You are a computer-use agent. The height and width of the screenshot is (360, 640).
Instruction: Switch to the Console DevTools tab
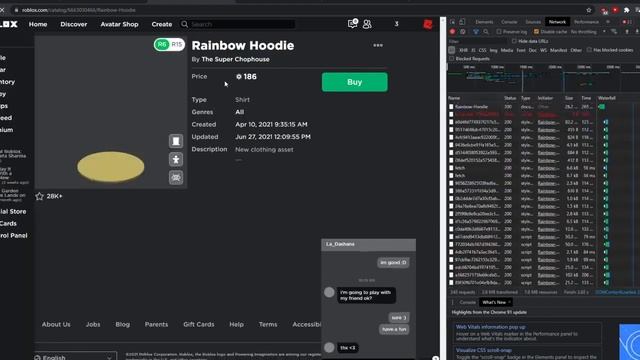pos(509,22)
